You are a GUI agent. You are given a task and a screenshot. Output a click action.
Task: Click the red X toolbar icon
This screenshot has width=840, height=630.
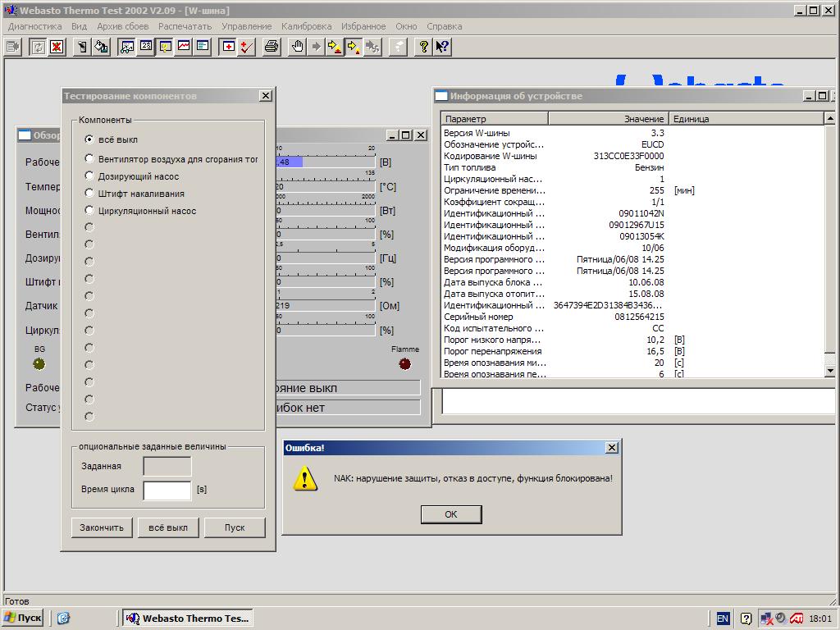click(x=57, y=47)
